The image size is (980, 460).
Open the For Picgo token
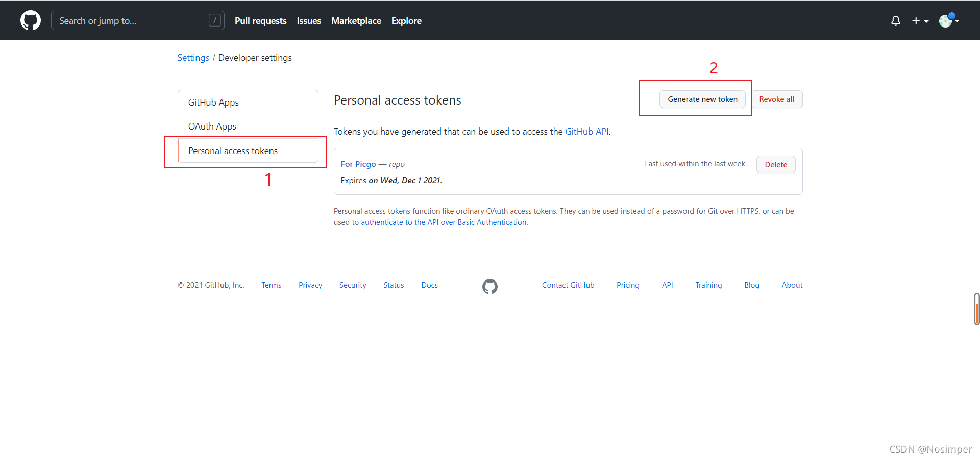(358, 164)
